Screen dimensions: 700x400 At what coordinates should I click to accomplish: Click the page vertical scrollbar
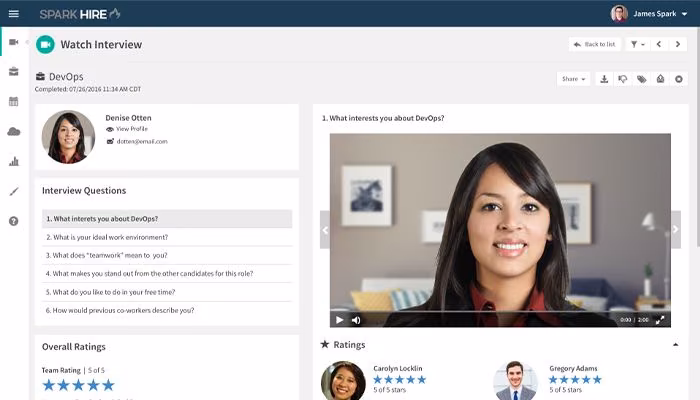coord(698,136)
